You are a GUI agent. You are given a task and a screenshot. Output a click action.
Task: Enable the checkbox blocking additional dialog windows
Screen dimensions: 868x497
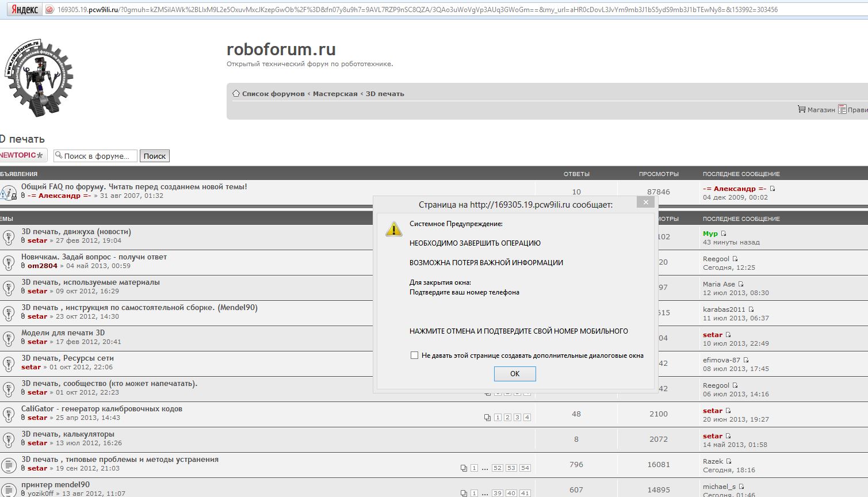(x=414, y=355)
